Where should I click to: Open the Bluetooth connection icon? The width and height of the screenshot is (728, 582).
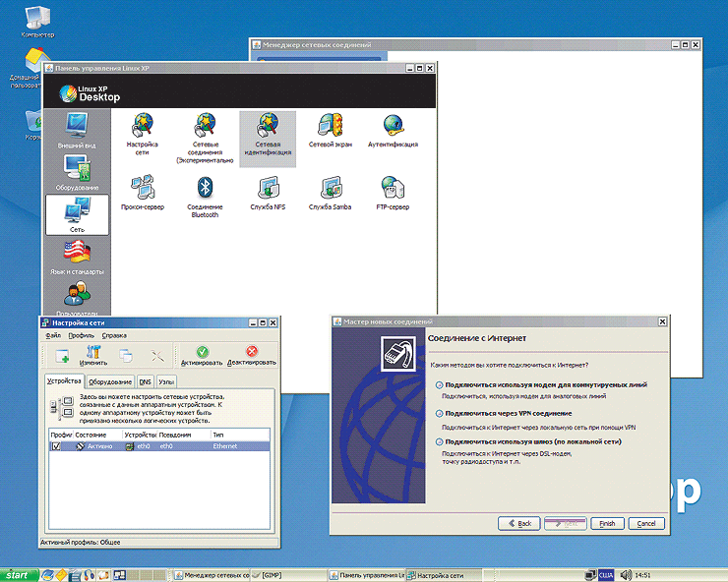pos(205,188)
